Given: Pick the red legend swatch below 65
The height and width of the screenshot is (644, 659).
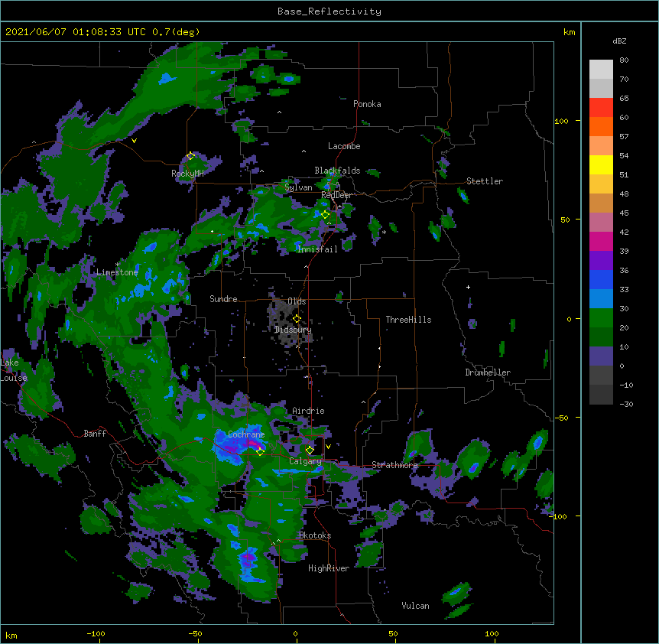Looking at the screenshot, I should click(601, 108).
